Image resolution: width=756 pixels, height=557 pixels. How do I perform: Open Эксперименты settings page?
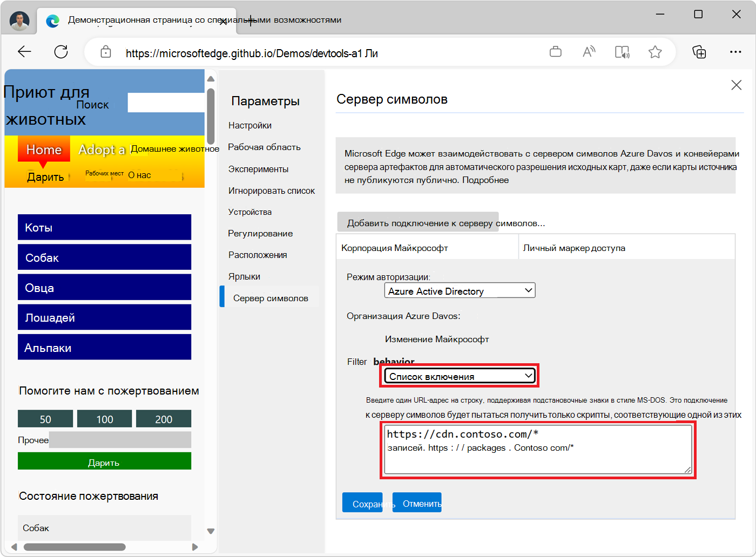[x=258, y=169]
